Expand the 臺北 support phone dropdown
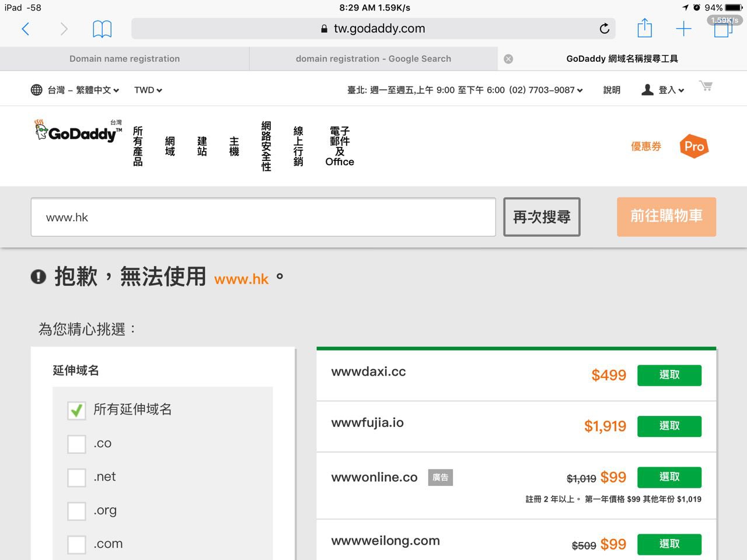Image resolution: width=747 pixels, height=560 pixels. (465, 90)
